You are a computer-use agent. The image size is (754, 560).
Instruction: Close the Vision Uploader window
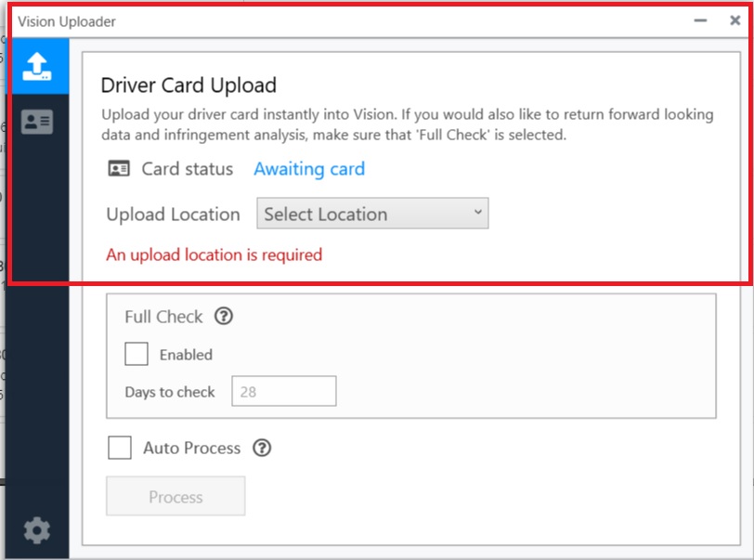[734, 20]
